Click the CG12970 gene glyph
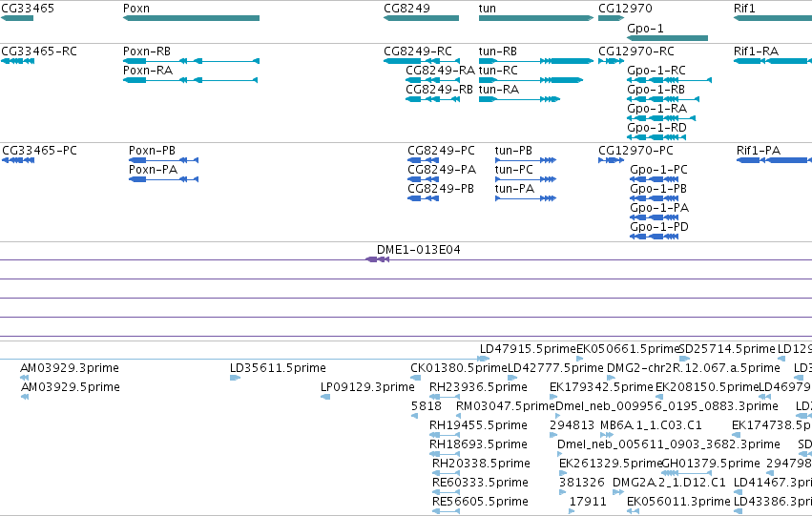This screenshot has height=516, width=812. coord(611,18)
